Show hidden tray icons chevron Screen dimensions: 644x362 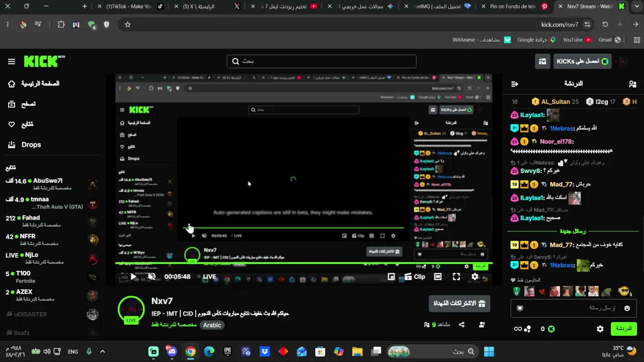tap(103, 351)
